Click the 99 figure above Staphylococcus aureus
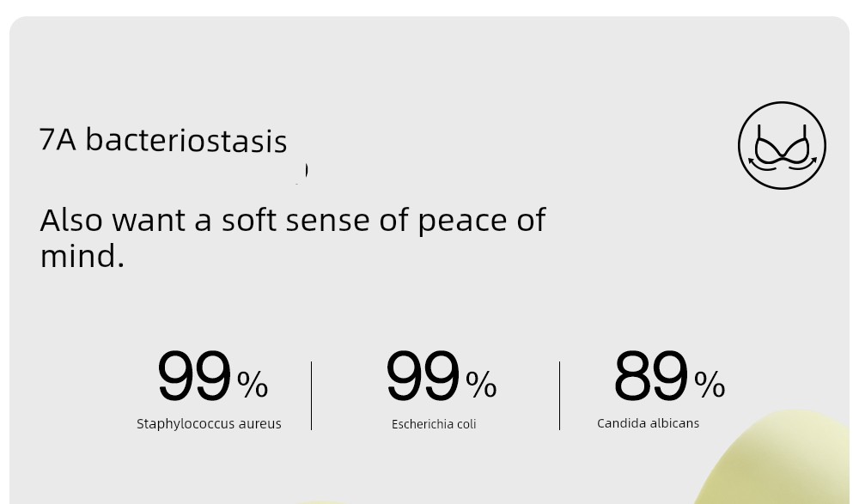Image resolution: width=859 pixels, height=504 pixels. 194,376
